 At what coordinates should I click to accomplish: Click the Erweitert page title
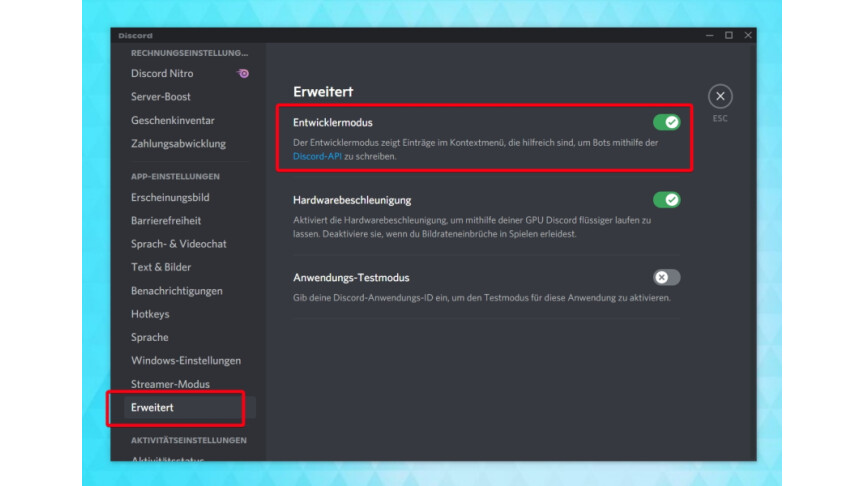pyautogui.click(x=323, y=91)
